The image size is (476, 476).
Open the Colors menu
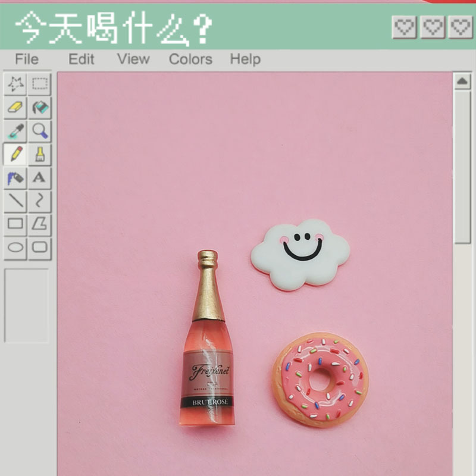[190, 59]
